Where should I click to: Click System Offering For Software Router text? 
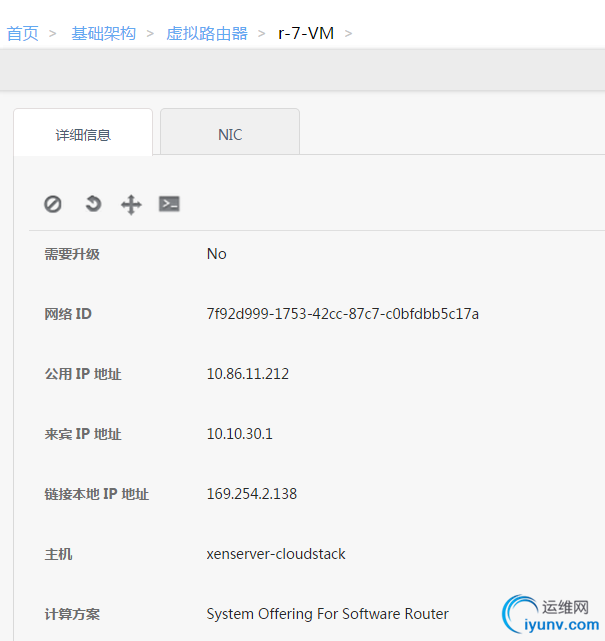tap(327, 614)
